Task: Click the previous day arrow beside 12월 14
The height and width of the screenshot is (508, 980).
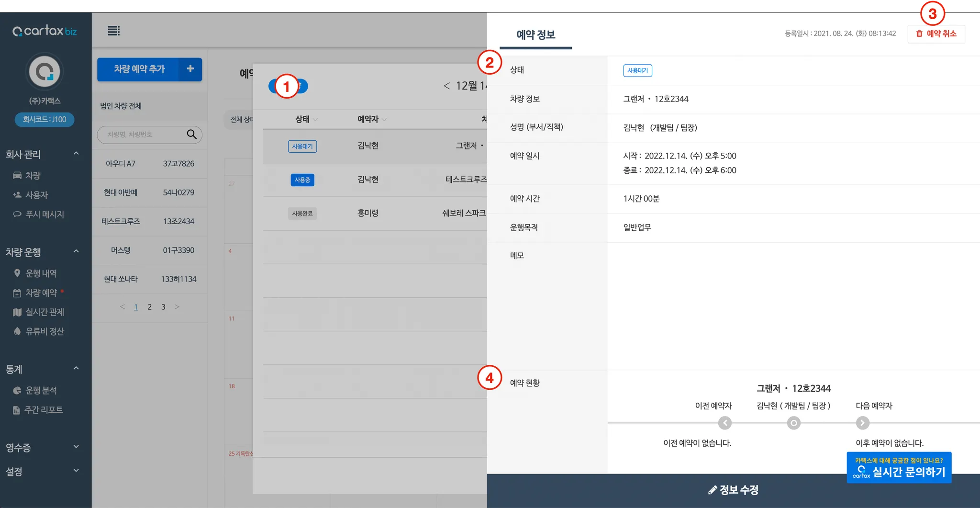Action: (x=446, y=86)
